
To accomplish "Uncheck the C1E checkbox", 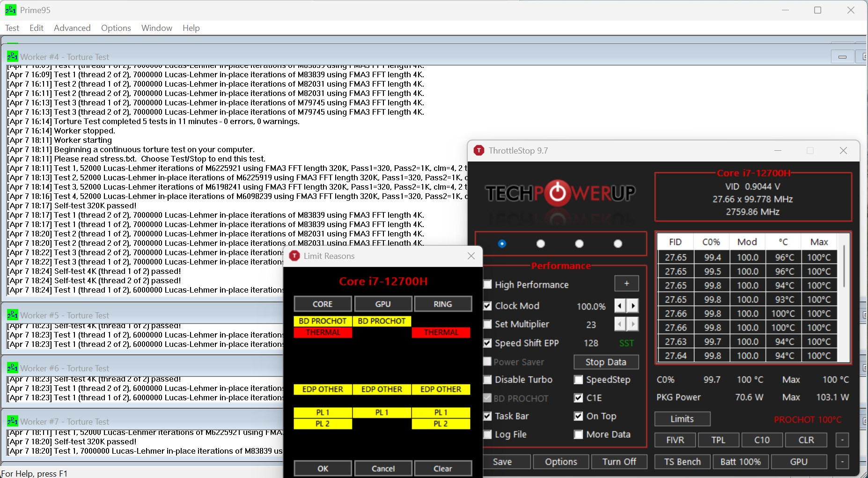I will coord(579,398).
